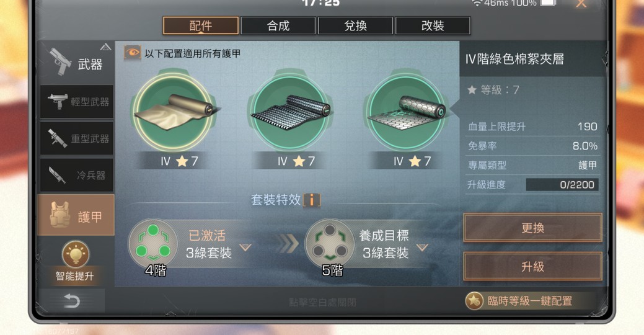Image resolution: width=644 pixels, height=335 pixels.
Task: Expand the 已激活 3綠套裝 dropdown arrow
Action: [x=245, y=248]
